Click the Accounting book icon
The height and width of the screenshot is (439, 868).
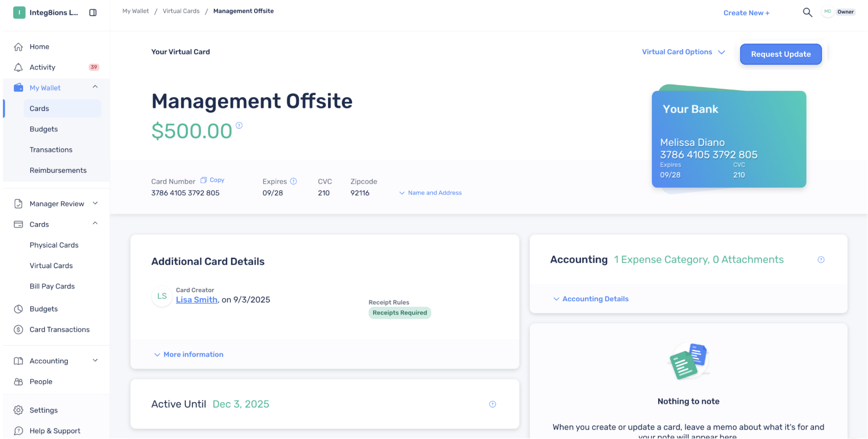(18, 361)
